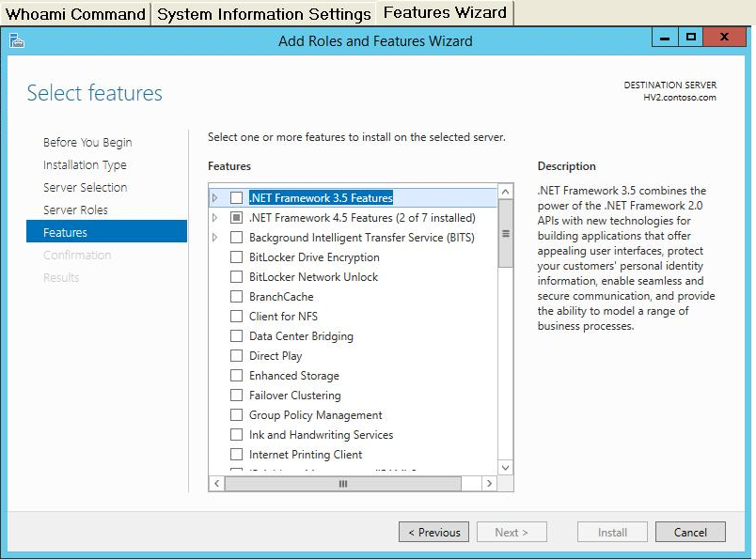Check the .NET Framework 3.5 Features box
Screen dimensions: 756x559
coord(236,197)
